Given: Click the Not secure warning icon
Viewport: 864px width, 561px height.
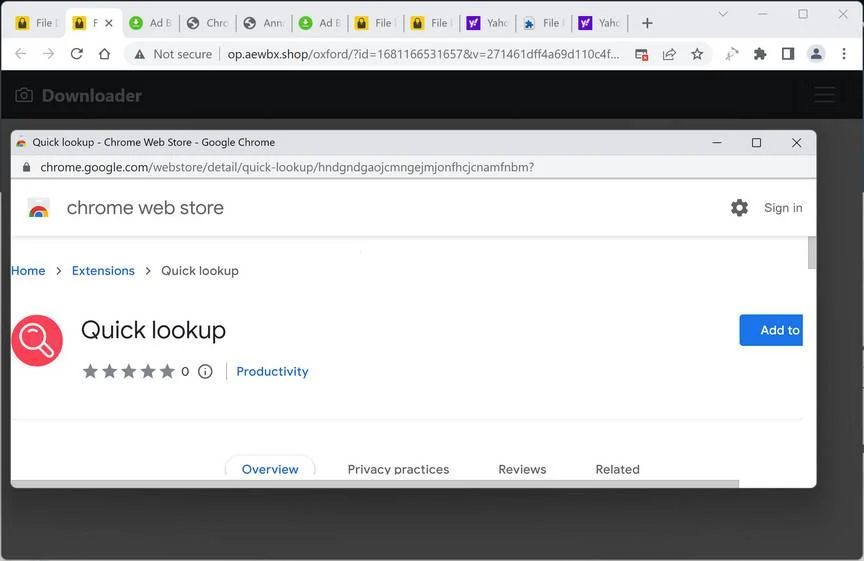Looking at the screenshot, I should [140, 54].
